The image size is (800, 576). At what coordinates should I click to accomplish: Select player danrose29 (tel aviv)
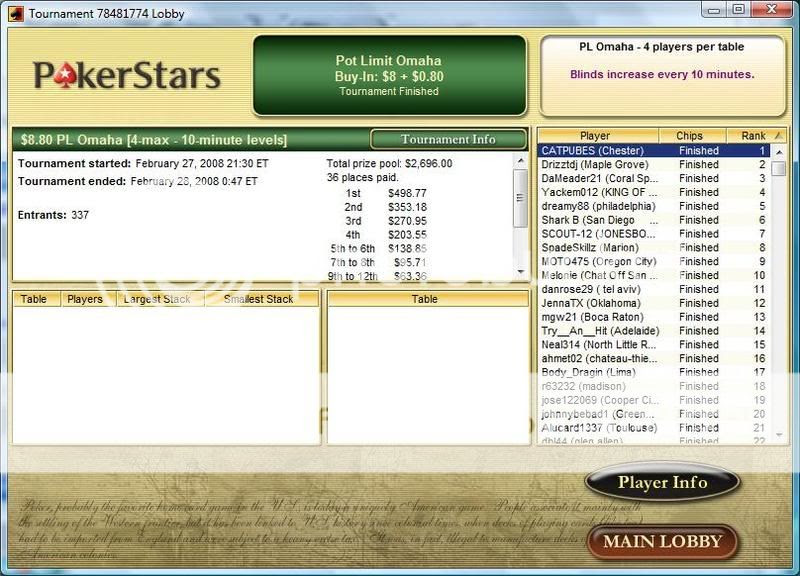653,289
